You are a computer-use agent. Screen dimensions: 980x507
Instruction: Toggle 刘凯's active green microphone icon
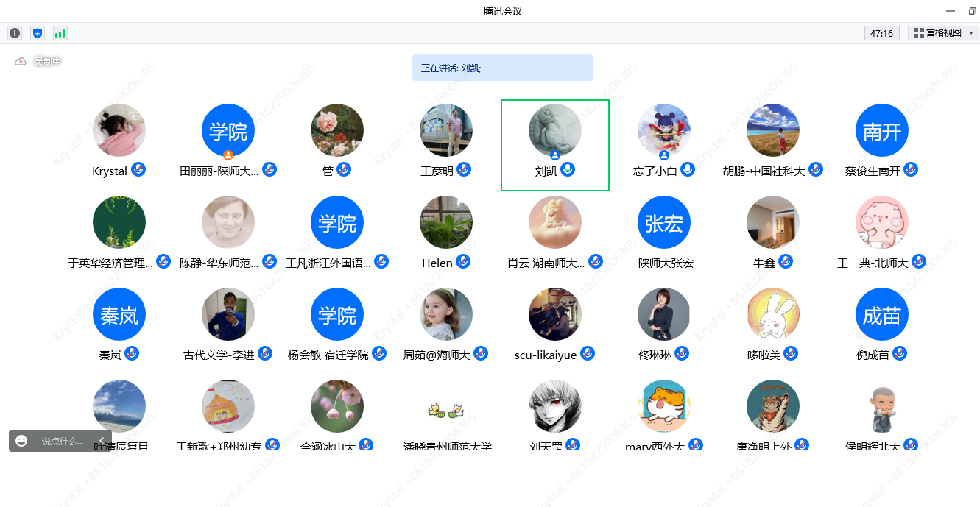(568, 170)
